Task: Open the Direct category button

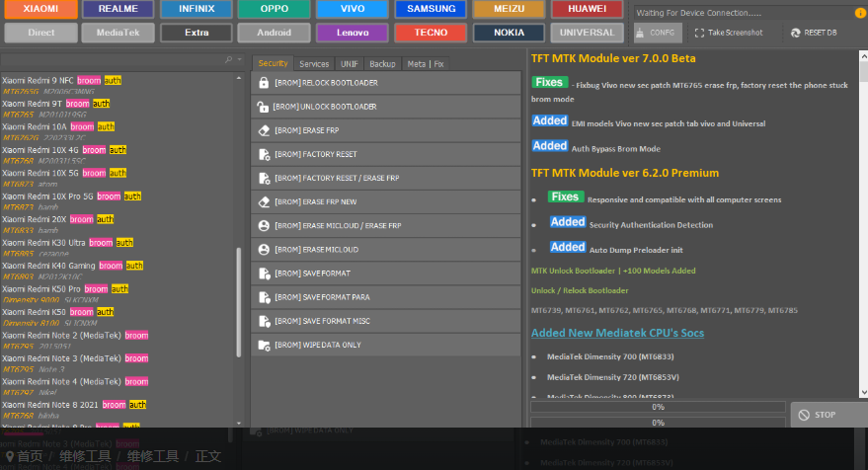Action: click(40, 33)
